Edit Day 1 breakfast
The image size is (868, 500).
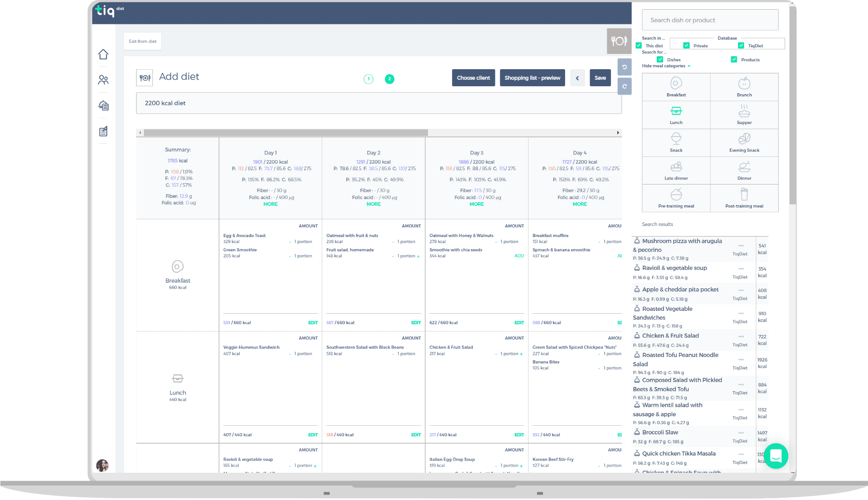tap(313, 323)
